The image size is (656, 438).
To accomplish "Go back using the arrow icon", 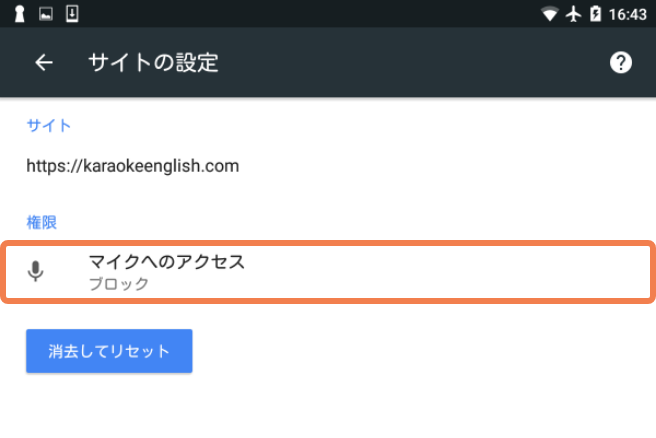I will (x=44, y=63).
